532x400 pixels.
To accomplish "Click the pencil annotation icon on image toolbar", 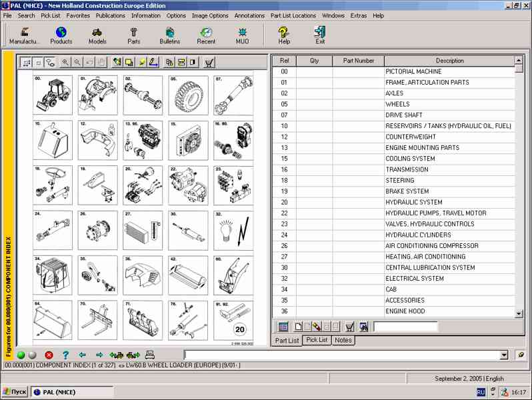I will (x=154, y=62).
